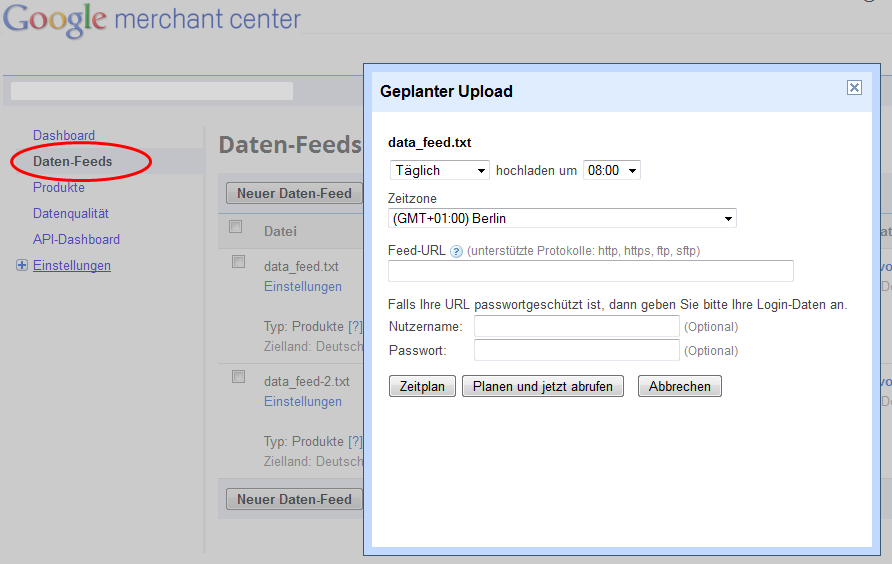The width and height of the screenshot is (892, 564).
Task: Click the Geplanter Upload dialog title
Action: coord(446,92)
